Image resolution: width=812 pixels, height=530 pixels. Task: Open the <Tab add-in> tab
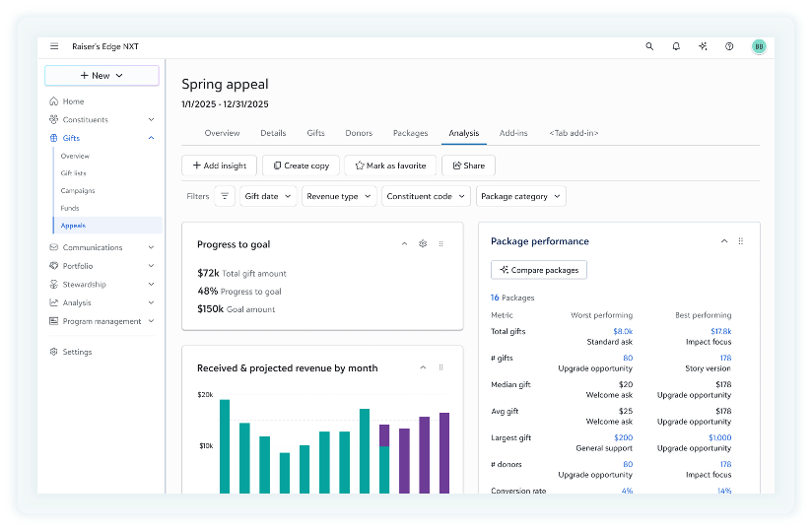(x=574, y=133)
